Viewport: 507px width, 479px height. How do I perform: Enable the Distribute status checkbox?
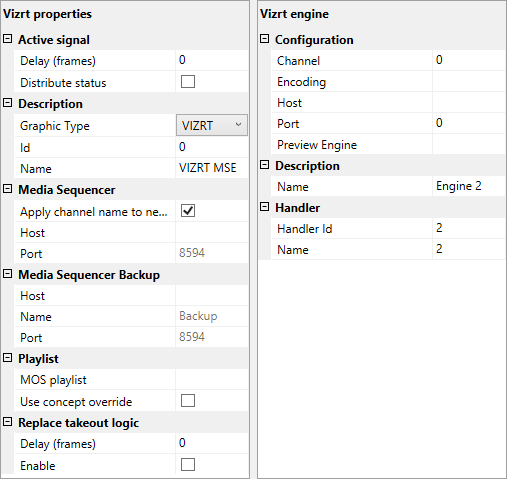click(188, 82)
